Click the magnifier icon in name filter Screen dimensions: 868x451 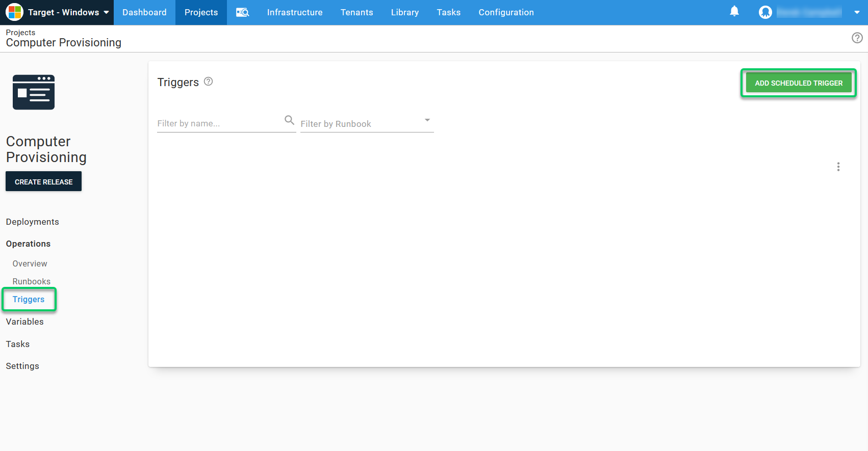point(289,120)
